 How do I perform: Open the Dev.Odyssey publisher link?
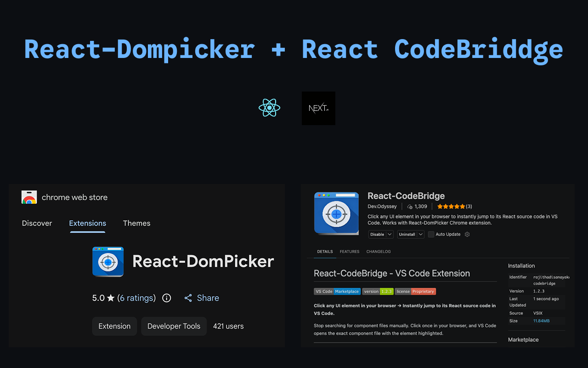point(382,207)
